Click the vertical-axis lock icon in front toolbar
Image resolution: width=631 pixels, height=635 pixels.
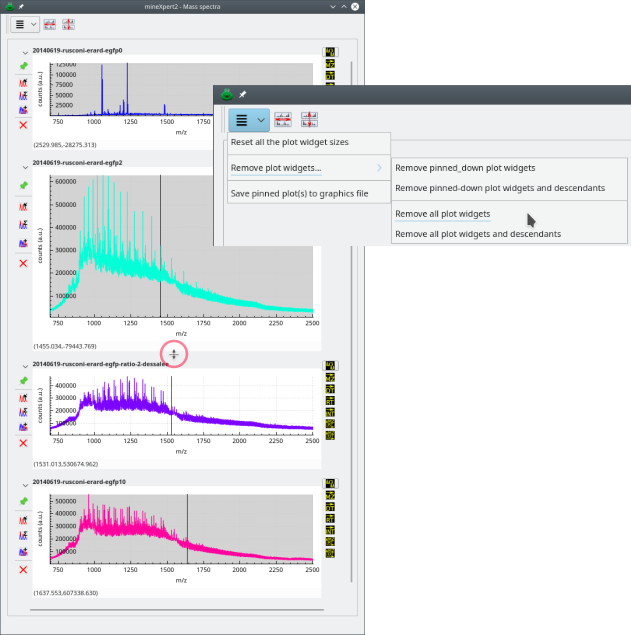[x=309, y=120]
